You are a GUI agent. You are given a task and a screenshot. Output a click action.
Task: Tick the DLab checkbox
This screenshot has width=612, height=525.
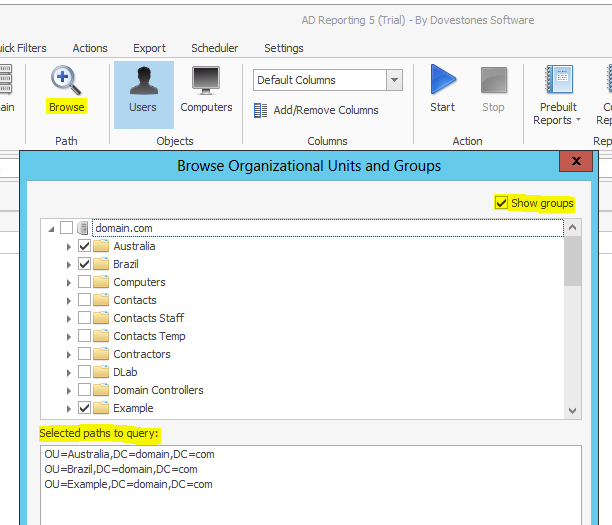tap(84, 372)
